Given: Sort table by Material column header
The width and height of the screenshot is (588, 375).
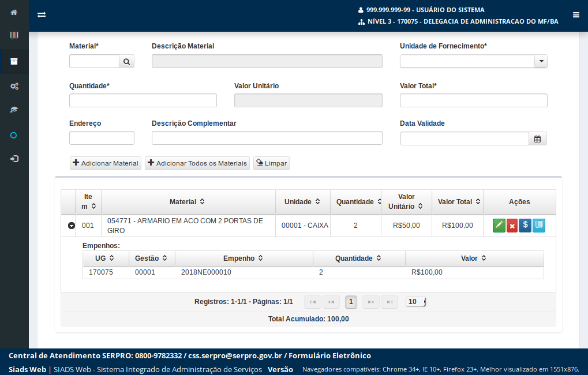Looking at the screenshot, I should pos(188,202).
